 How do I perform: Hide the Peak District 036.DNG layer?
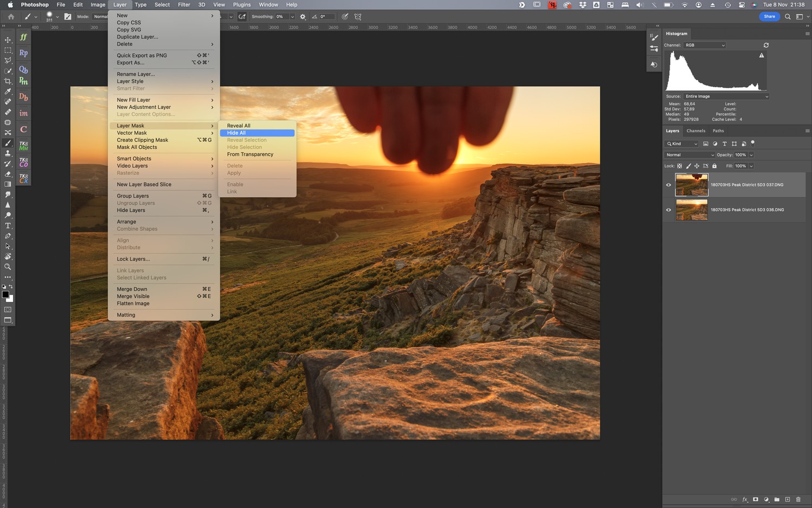[x=669, y=210]
